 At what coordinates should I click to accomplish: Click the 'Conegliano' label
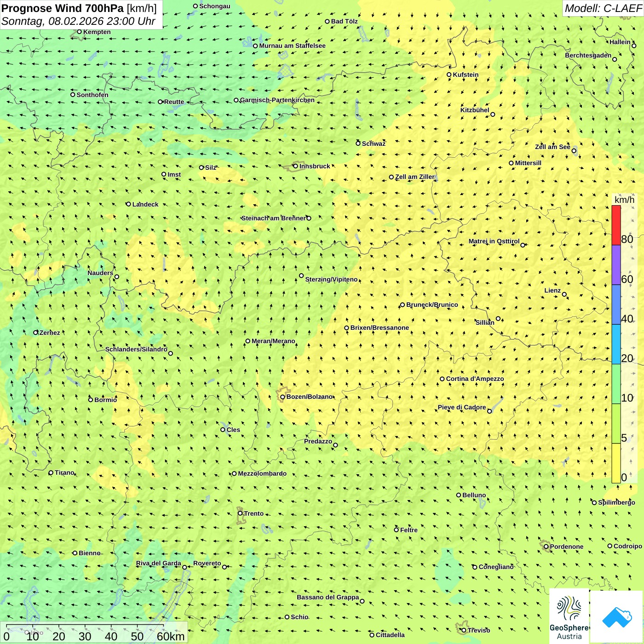496,567
